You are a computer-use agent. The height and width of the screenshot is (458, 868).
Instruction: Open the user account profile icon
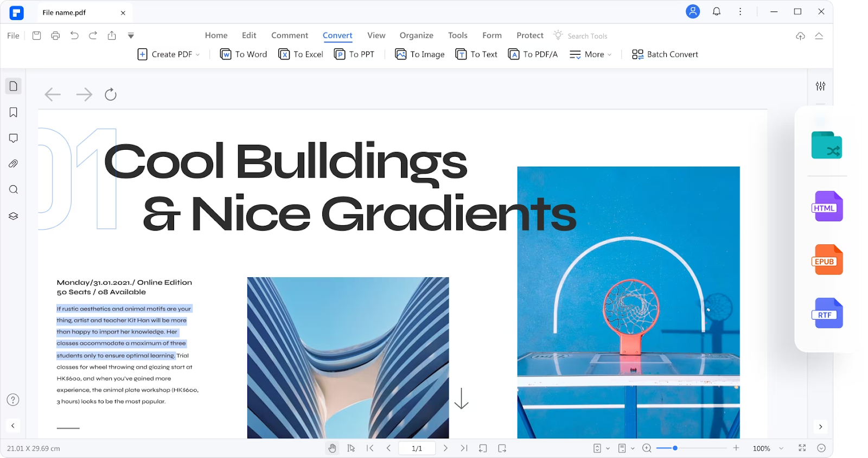tap(693, 11)
